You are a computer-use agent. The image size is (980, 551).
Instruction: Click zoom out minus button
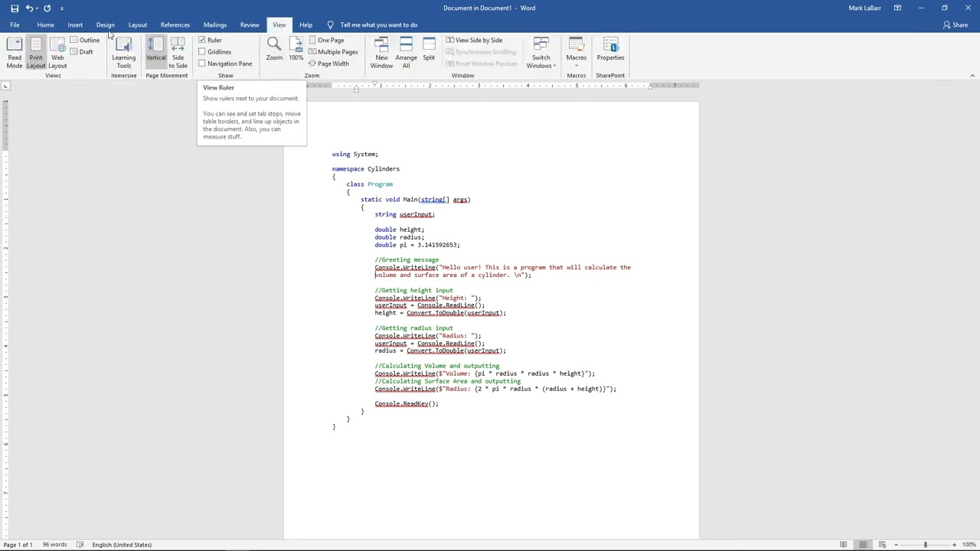(x=897, y=545)
